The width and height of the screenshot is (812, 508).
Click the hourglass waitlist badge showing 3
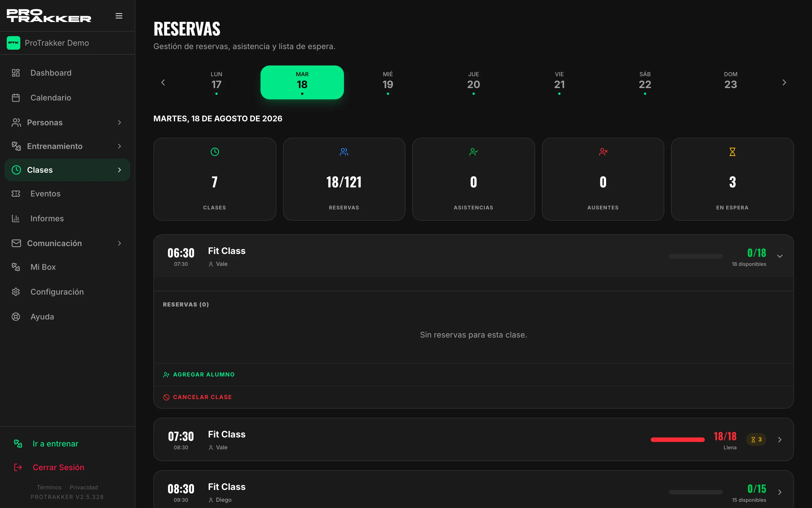(x=756, y=439)
